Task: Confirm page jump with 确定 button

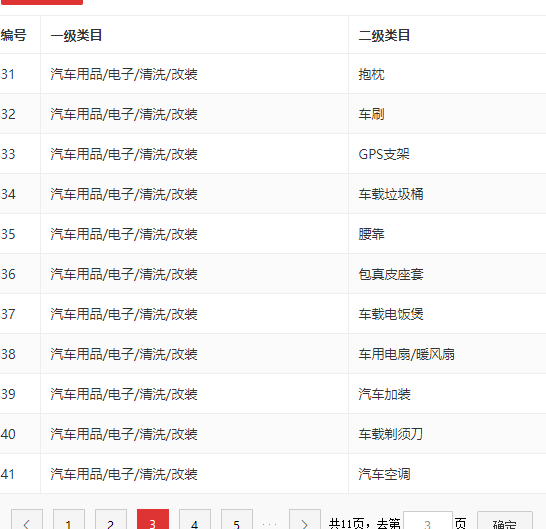Action: [505, 521]
